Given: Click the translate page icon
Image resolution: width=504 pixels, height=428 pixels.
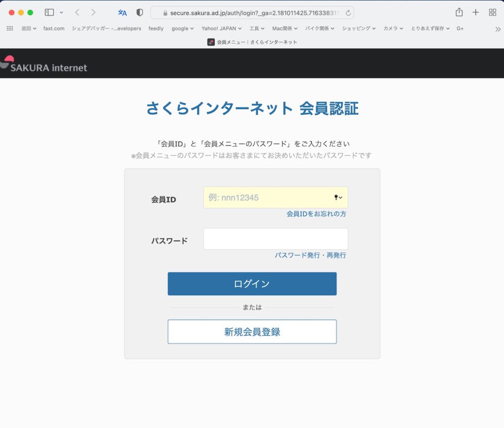Looking at the screenshot, I should point(123,13).
